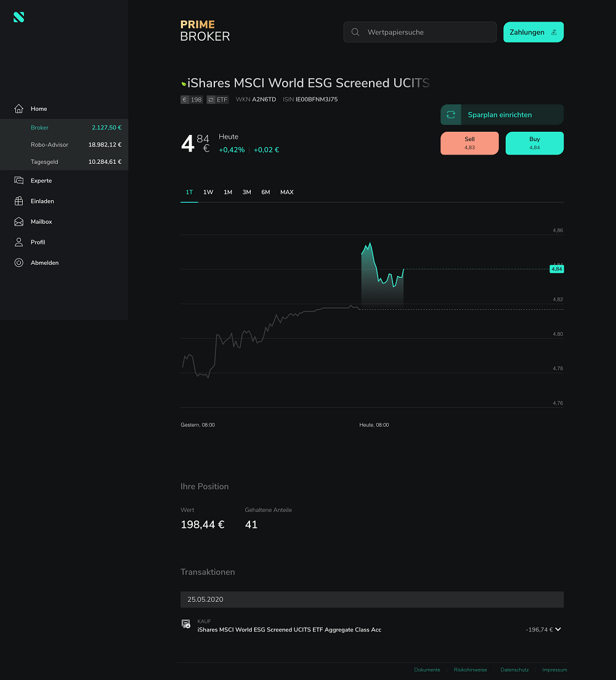The image size is (616, 680).
Task: Switch chart to 1W range
Action: (208, 192)
